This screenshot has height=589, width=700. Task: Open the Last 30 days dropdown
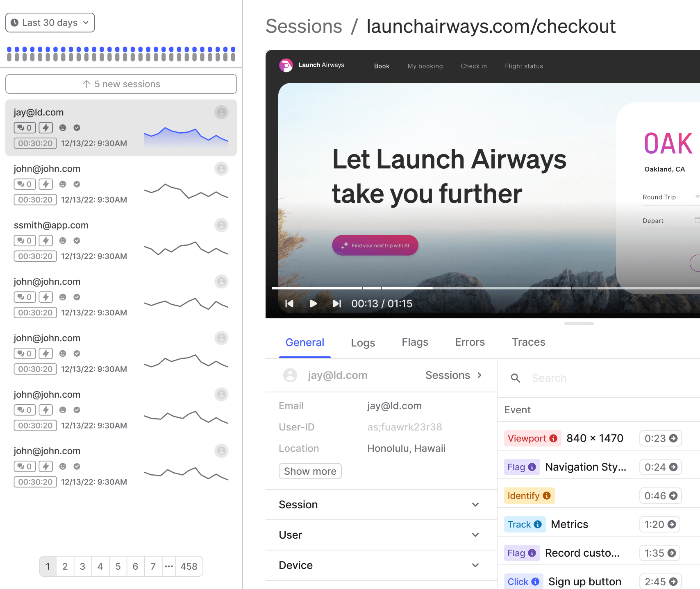[x=50, y=23]
